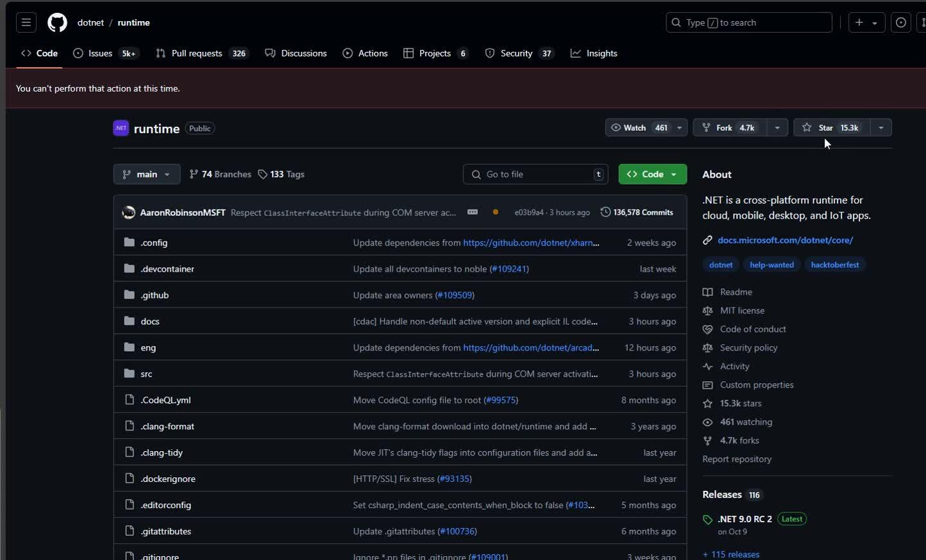Viewport: 926px width, 560px height.
Task: Open the .clang-format file
Action: point(167,427)
